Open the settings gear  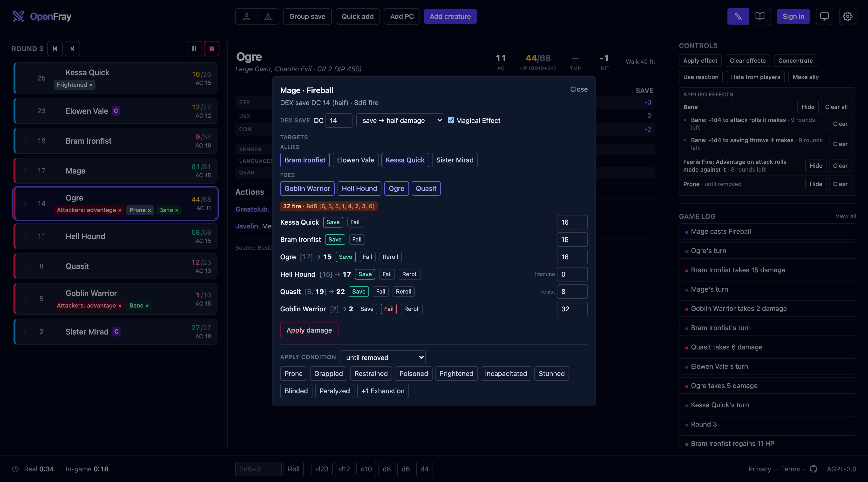tap(848, 16)
